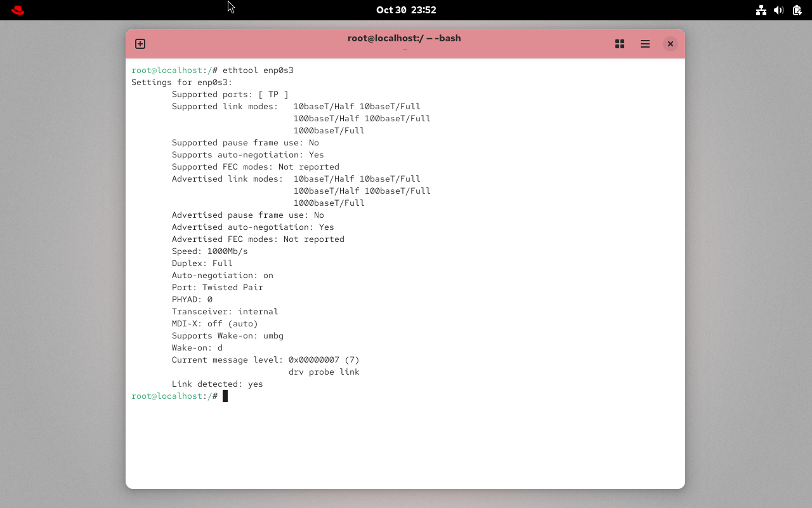Open a new terminal tab with the plus icon
The height and width of the screenshot is (508, 812).
tap(140, 44)
